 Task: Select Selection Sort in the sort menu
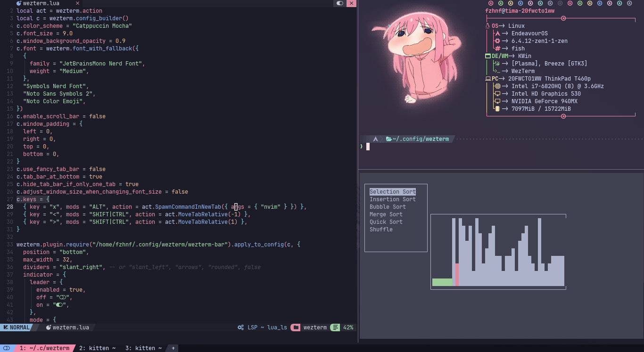click(393, 192)
